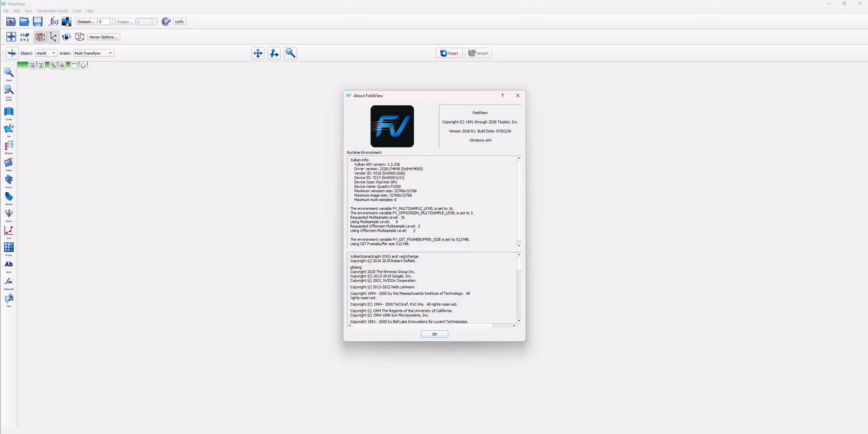
Task: Click 'Copyright (c) 2013-2022 Niels Lohmann' text
Action: tap(383, 287)
